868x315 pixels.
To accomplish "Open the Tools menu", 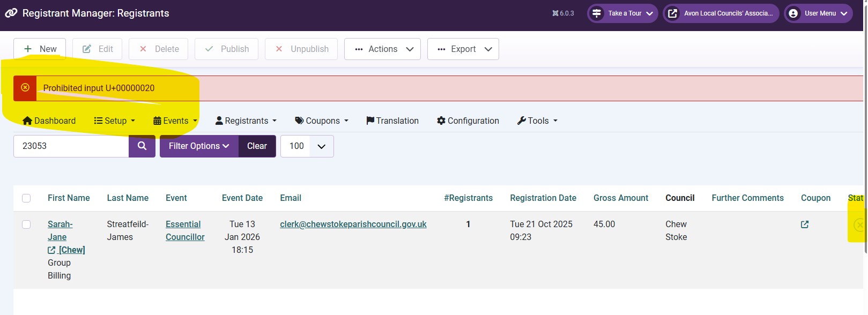I will (537, 121).
